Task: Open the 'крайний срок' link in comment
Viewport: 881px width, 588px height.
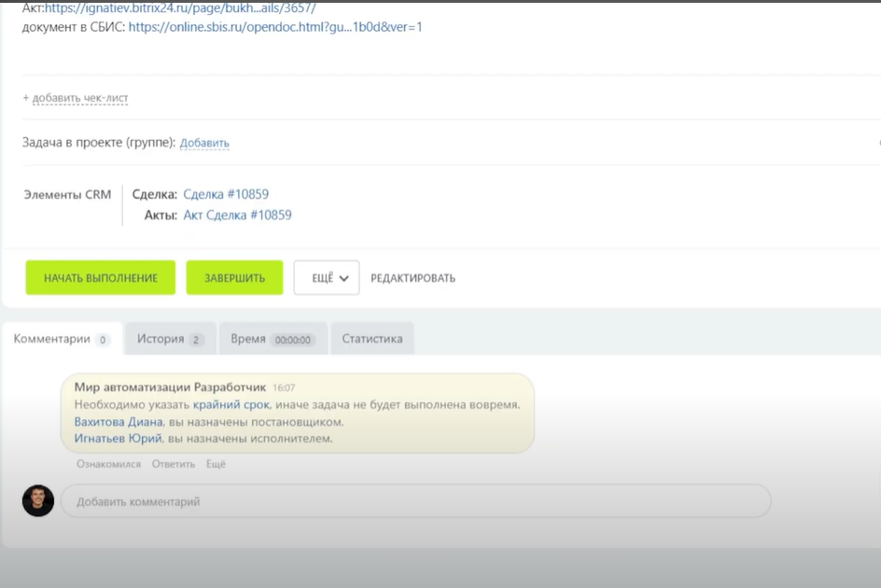Action: click(x=231, y=405)
